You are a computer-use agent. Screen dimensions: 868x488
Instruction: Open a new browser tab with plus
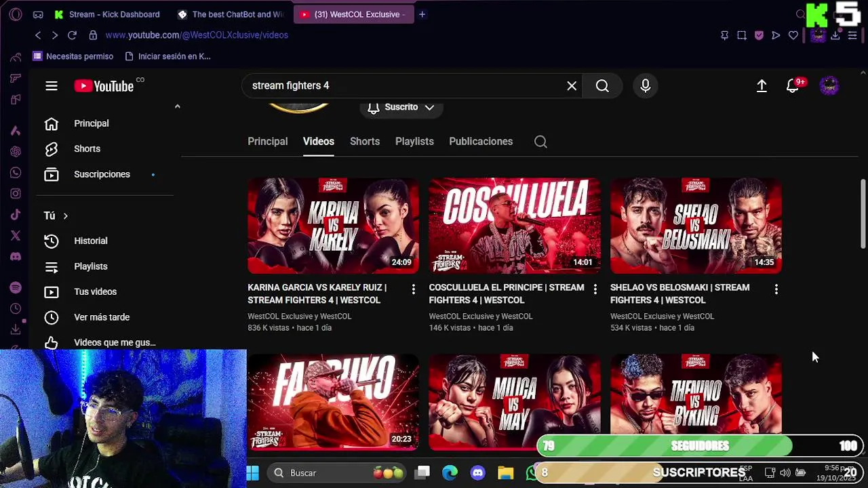[x=422, y=14]
